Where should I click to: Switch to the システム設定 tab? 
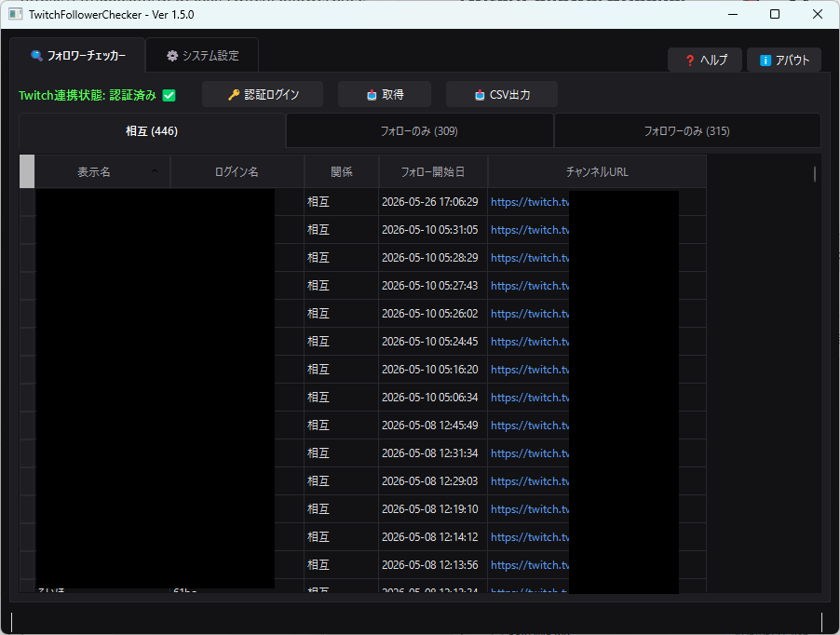click(202, 55)
